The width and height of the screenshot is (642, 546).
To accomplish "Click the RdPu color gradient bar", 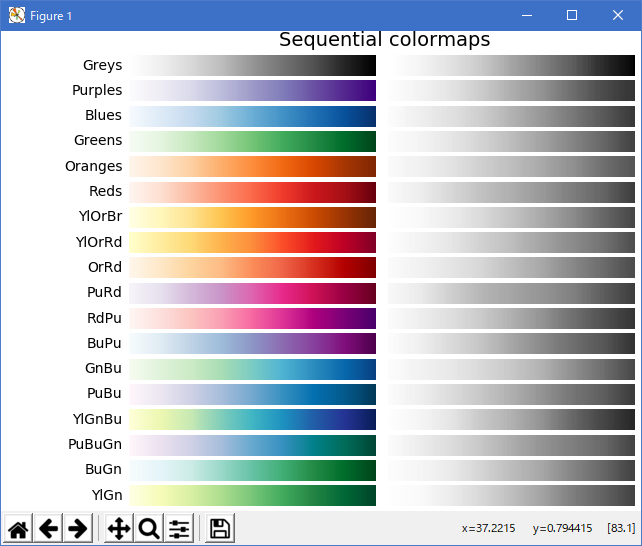I will [253, 318].
